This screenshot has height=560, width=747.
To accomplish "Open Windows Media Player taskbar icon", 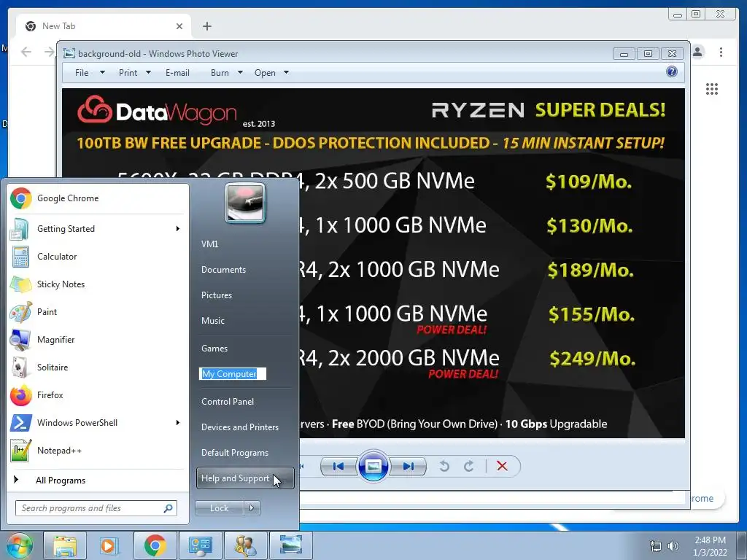I will click(109, 545).
